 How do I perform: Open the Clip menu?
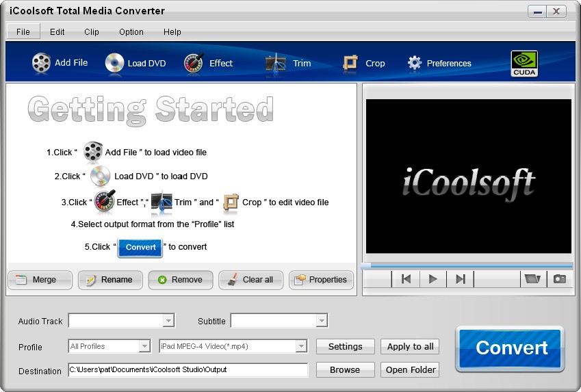pos(92,32)
